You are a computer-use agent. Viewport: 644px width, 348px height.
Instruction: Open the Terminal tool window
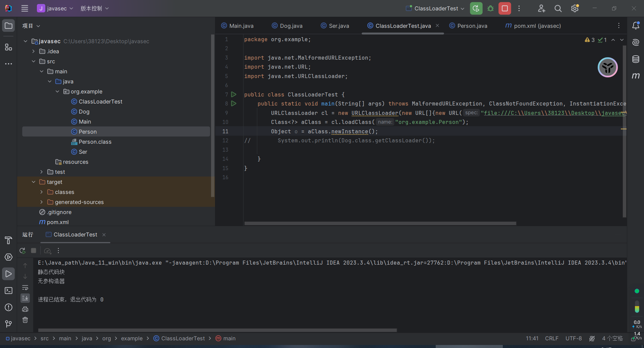click(x=8, y=291)
